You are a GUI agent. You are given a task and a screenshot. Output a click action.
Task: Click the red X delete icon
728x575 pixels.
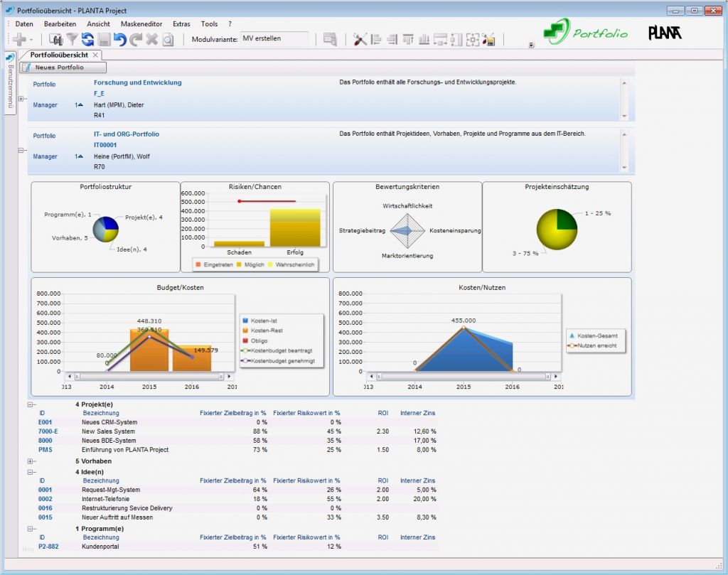click(151, 40)
